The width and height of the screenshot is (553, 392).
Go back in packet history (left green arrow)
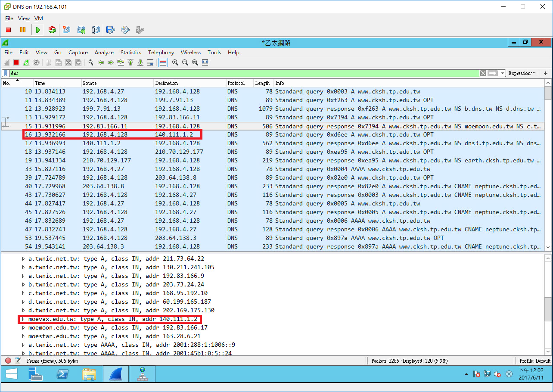pyautogui.click(x=101, y=62)
